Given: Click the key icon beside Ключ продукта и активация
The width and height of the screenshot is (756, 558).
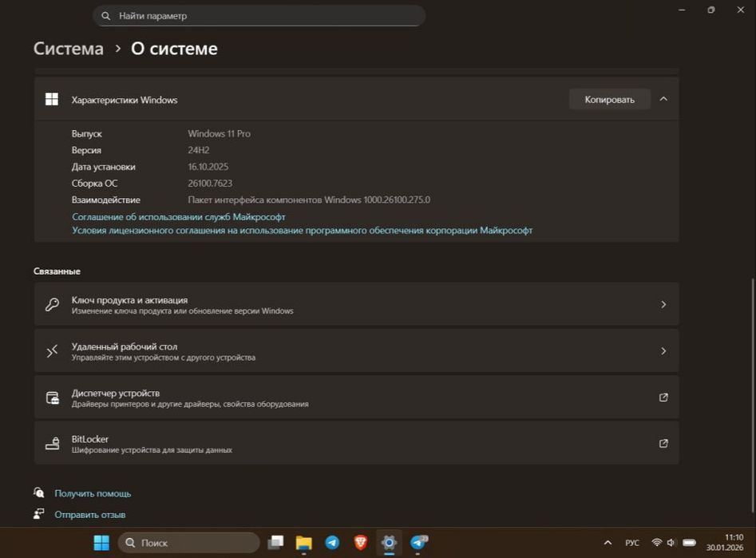Looking at the screenshot, I should pyautogui.click(x=52, y=304).
